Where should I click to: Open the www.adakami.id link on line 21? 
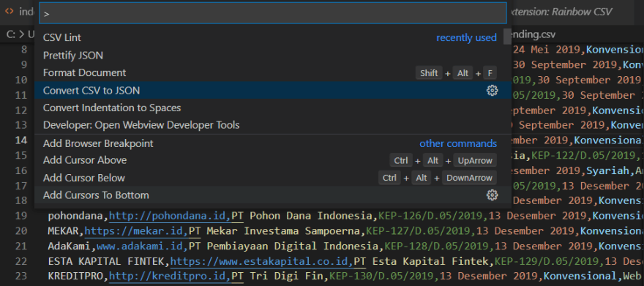pyautogui.click(x=142, y=247)
